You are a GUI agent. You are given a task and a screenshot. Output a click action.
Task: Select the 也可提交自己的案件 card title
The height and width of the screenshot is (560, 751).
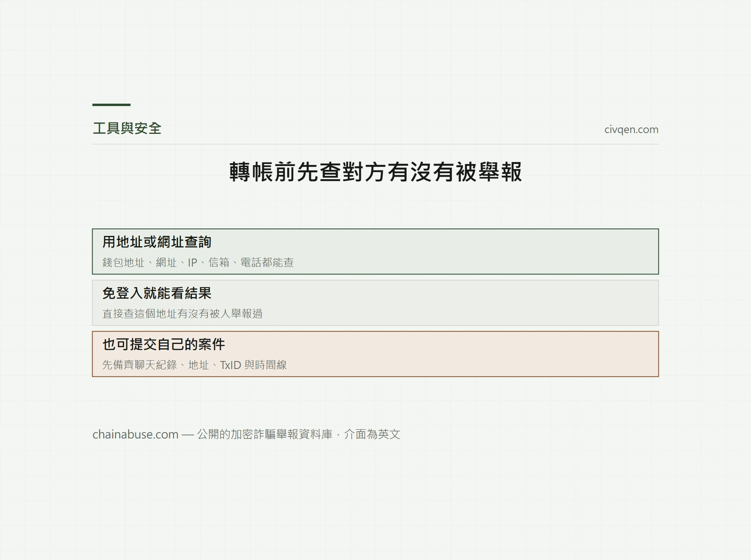click(x=164, y=344)
